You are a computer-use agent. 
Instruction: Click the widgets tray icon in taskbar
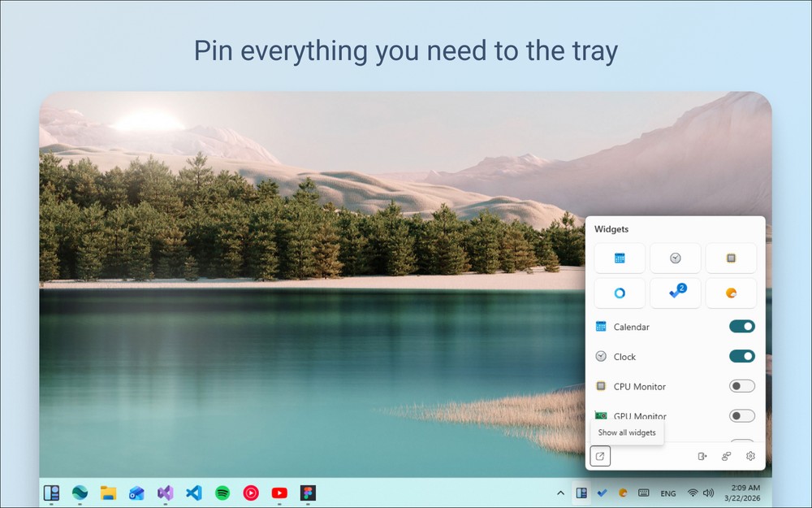click(x=581, y=493)
